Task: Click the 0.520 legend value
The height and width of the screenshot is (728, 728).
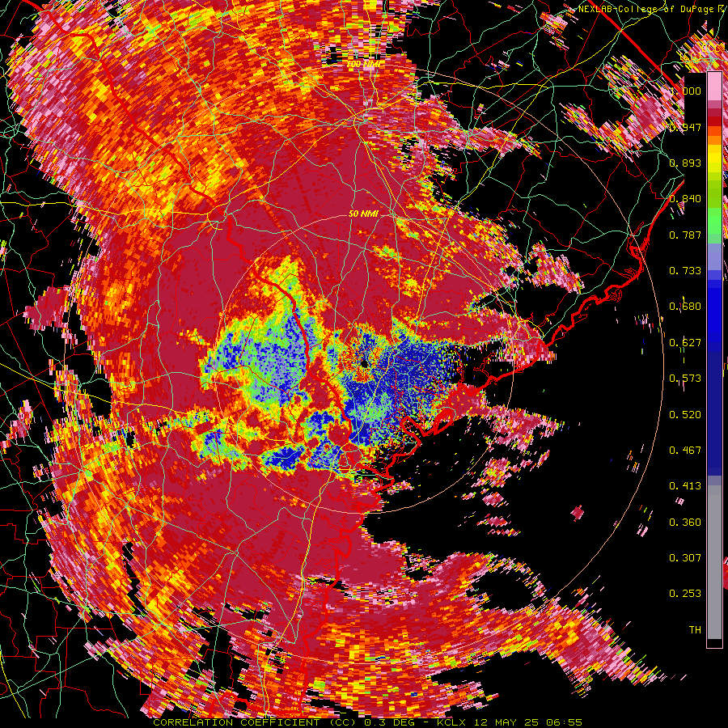Action: pyautogui.click(x=685, y=415)
